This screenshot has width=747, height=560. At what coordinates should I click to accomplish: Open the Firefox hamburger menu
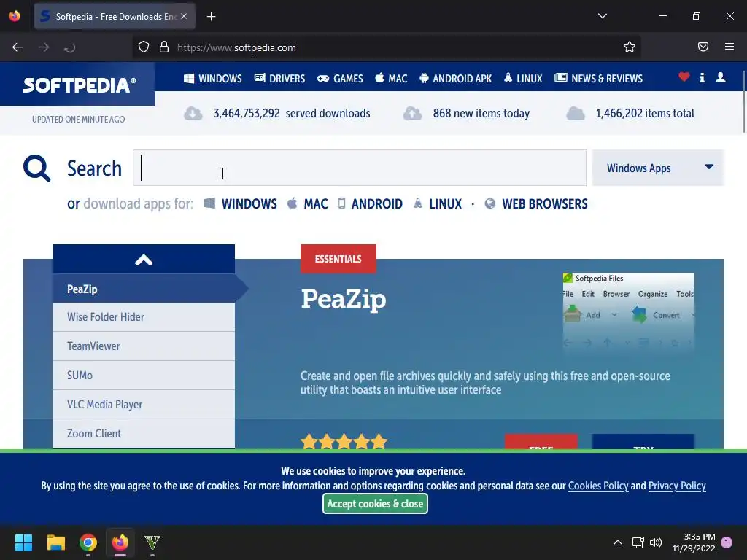point(729,47)
